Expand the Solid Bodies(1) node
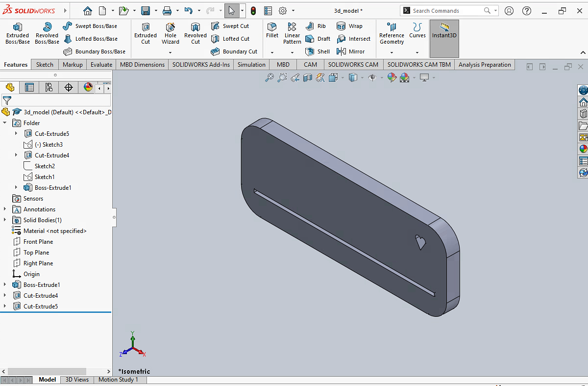 pos(5,220)
